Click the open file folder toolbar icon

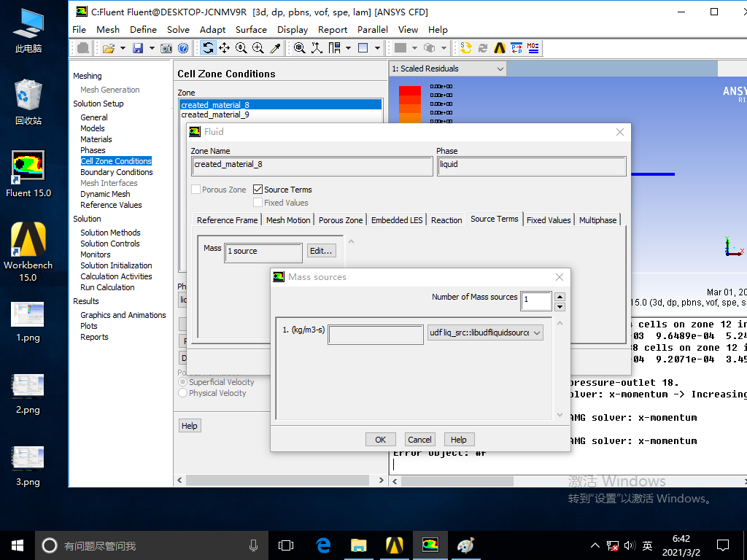click(x=109, y=48)
